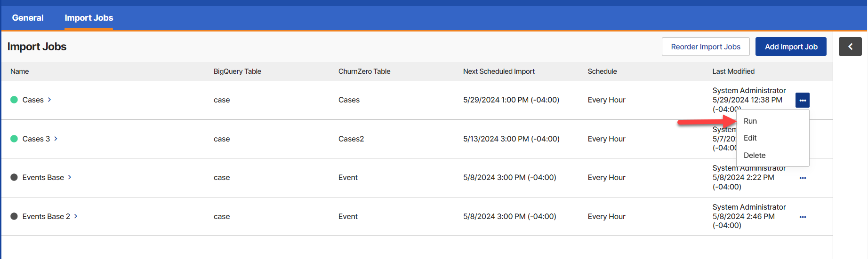Viewport: 868px width, 259px height.
Task: Click the 5/13/2024 3:00 PM next import cell
Action: click(x=511, y=139)
